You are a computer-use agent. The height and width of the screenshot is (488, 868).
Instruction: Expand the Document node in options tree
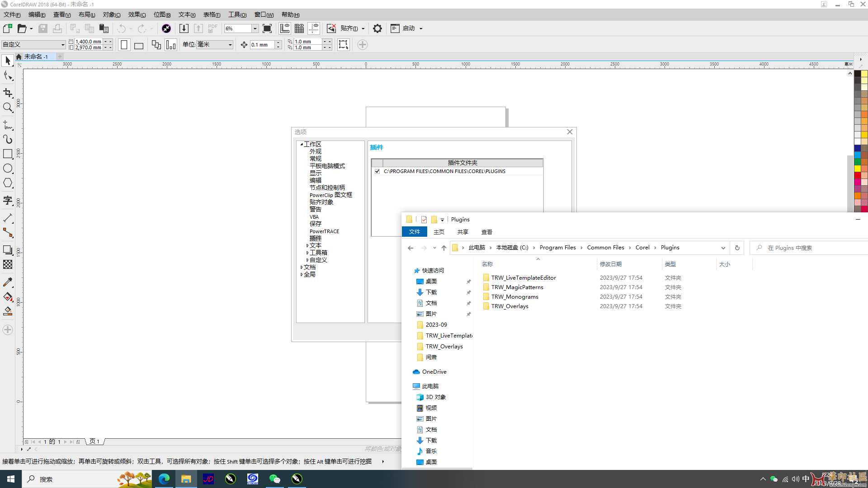point(302,267)
